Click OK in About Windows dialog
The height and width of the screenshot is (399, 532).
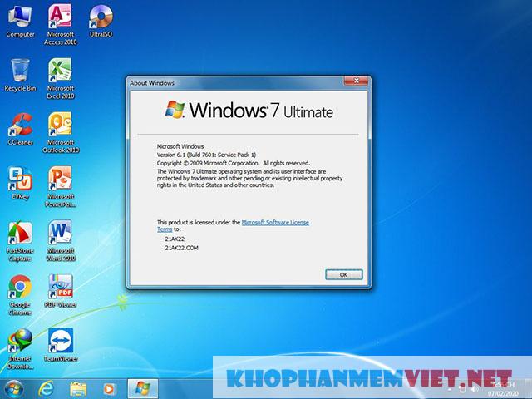[x=343, y=274]
